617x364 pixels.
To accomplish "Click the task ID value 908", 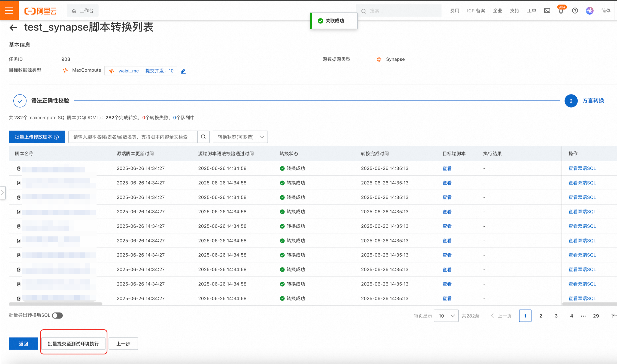I will click(66, 59).
